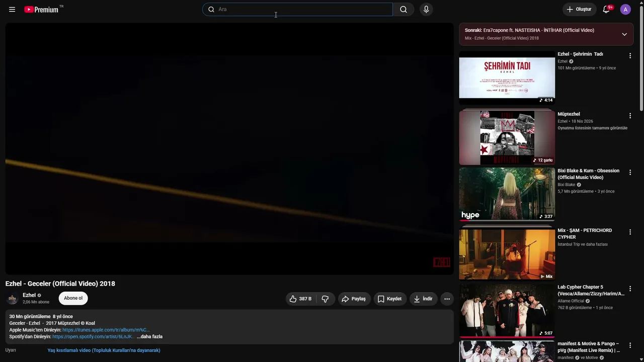Click the Oluştur create button
644x362 pixels.
click(579, 10)
